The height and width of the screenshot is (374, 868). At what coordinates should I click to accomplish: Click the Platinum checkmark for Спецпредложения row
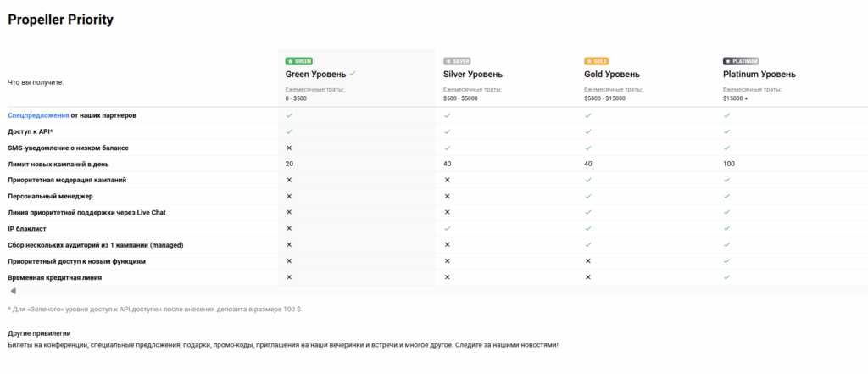tap(726, 116)
